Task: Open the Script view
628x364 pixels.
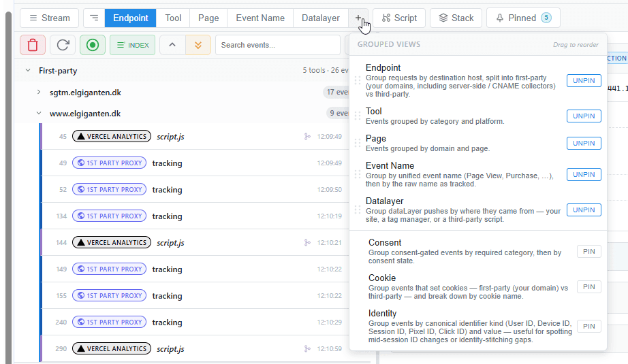Action: [399, 18]
